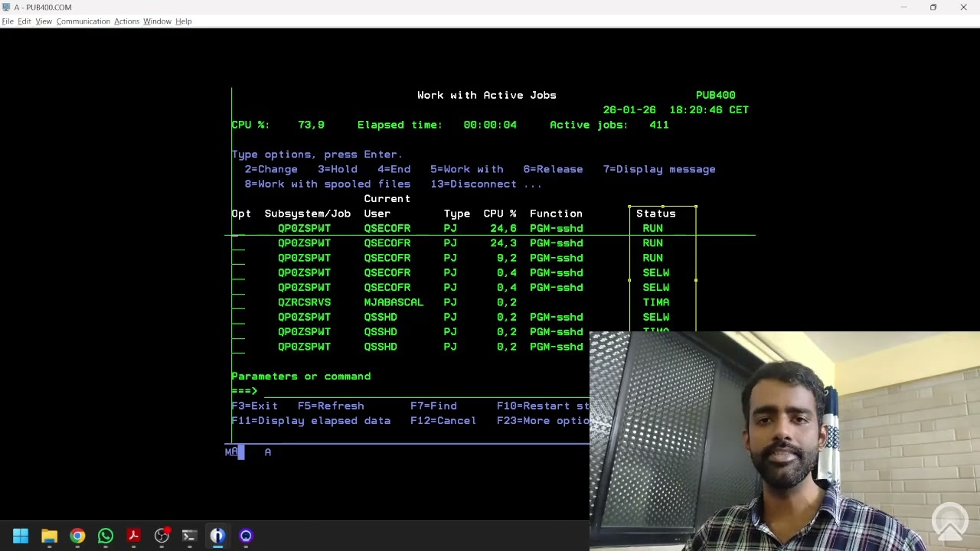Click the 9,2 CPU percent value

coord(507,258)
